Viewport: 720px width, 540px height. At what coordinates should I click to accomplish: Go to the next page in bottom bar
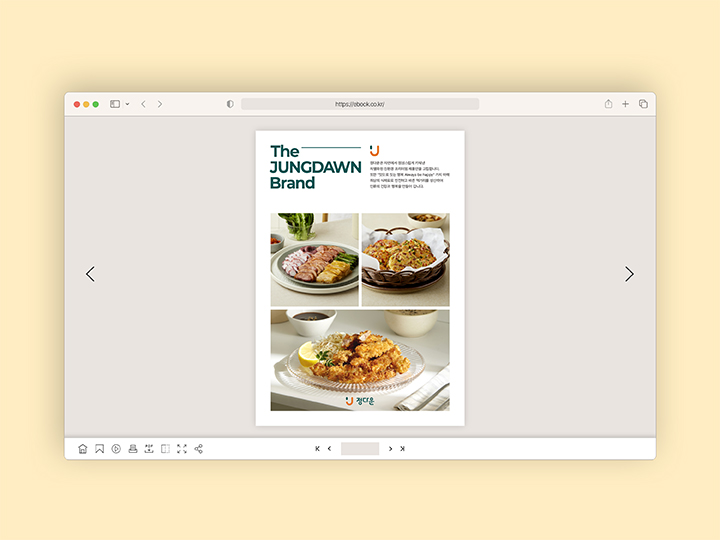coord(390,449)
